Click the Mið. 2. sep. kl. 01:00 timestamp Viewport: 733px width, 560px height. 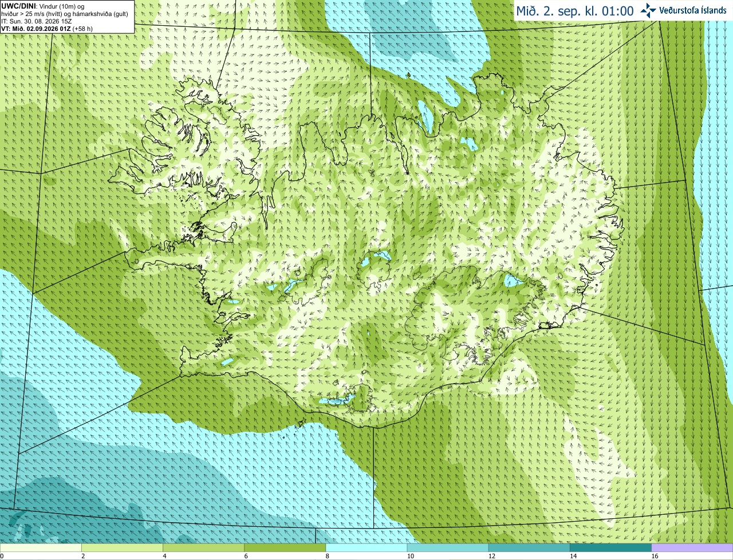[575, 11]
